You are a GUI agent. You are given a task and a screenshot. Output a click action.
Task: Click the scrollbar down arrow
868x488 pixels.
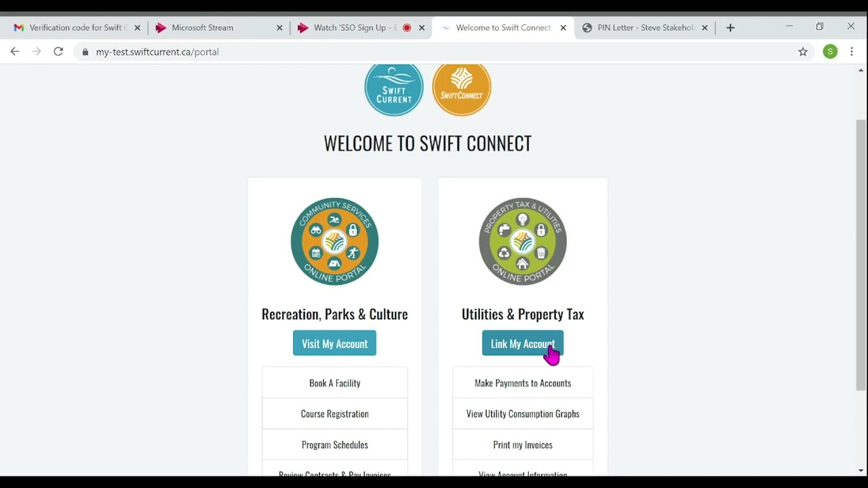861,470
